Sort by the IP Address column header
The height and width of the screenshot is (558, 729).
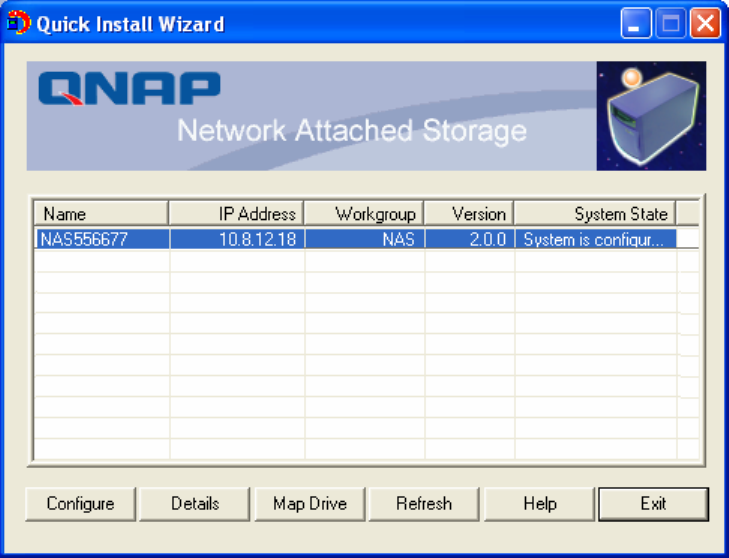237,214
